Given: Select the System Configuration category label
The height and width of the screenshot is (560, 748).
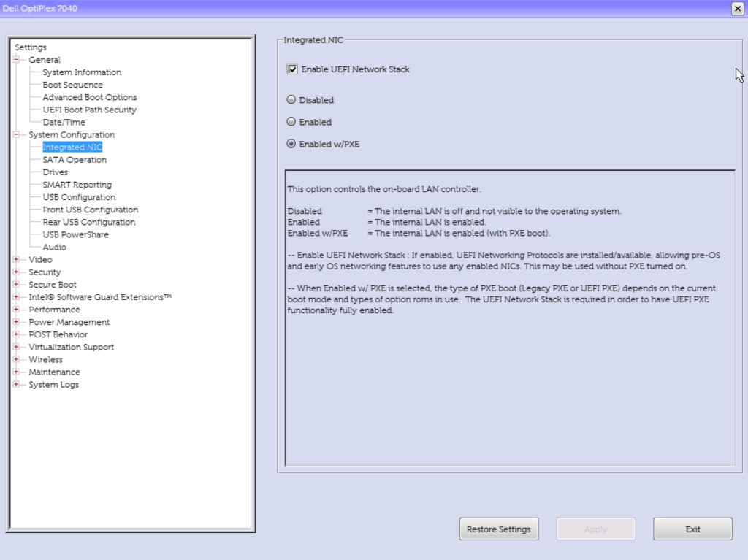Looking at the screenshot, I should 72,134.
